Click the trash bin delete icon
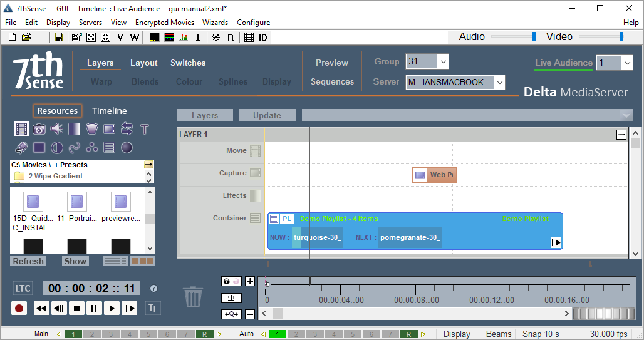This screenshot has width=644, height=340. coord(192,296)
